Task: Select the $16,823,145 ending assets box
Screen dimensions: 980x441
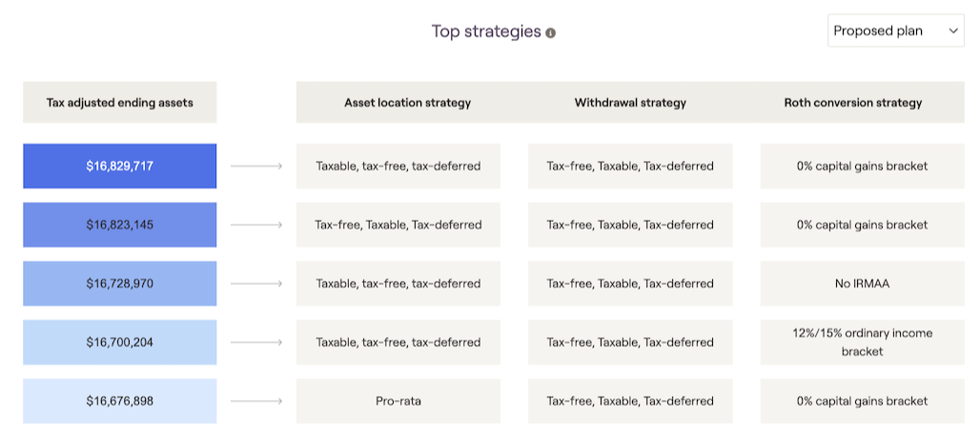Action: coord(119,225)
